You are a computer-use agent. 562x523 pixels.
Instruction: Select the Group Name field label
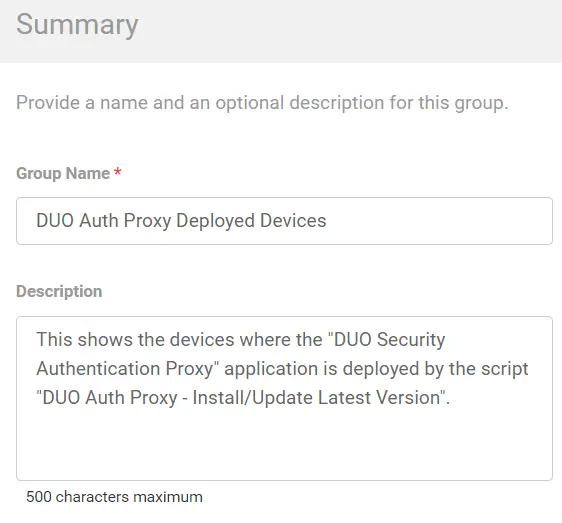[63, 173]
